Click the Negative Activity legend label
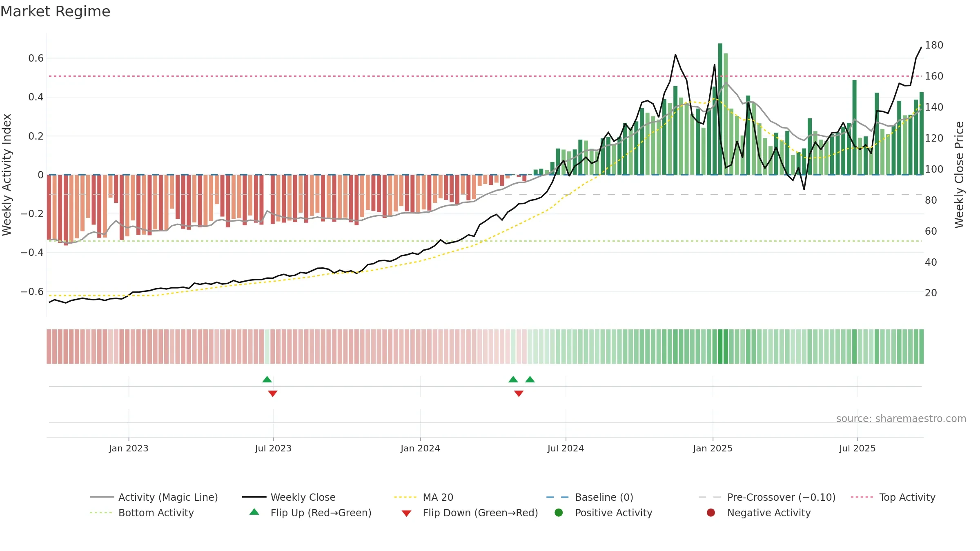The width and height of the screenshot is (980, 551). tap(769, 513)
